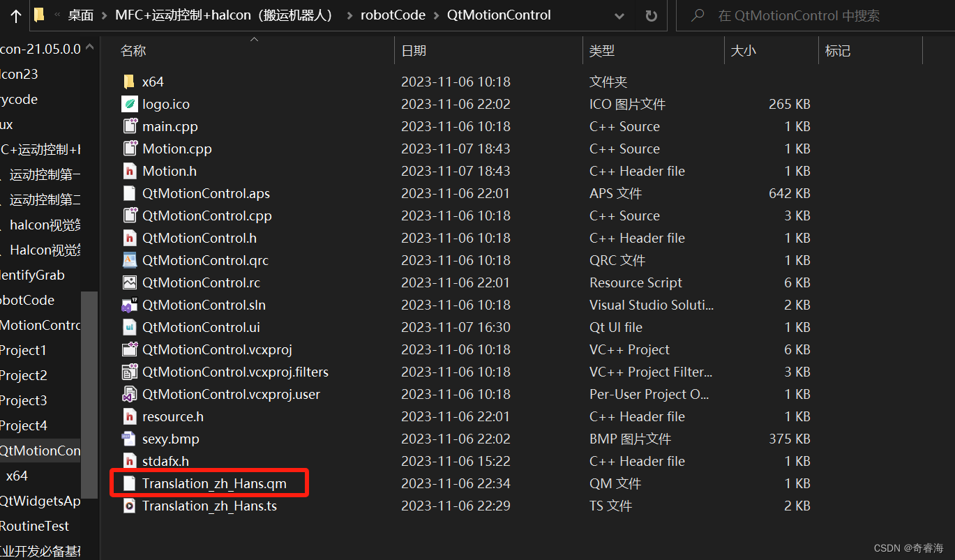
Task: Click the 265 KB size cell
Action: click(x=790, y=104)
